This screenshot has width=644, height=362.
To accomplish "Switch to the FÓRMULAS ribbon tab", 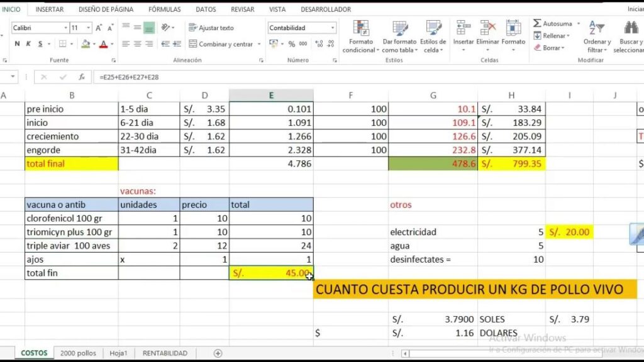I will point(164,9).
